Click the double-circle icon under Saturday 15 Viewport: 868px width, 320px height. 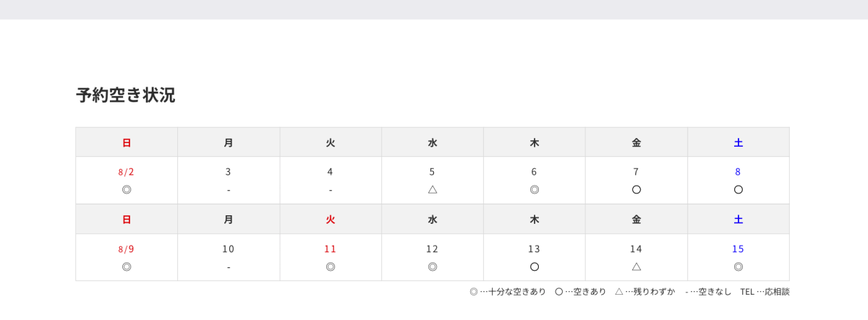[x=739, y=267]
